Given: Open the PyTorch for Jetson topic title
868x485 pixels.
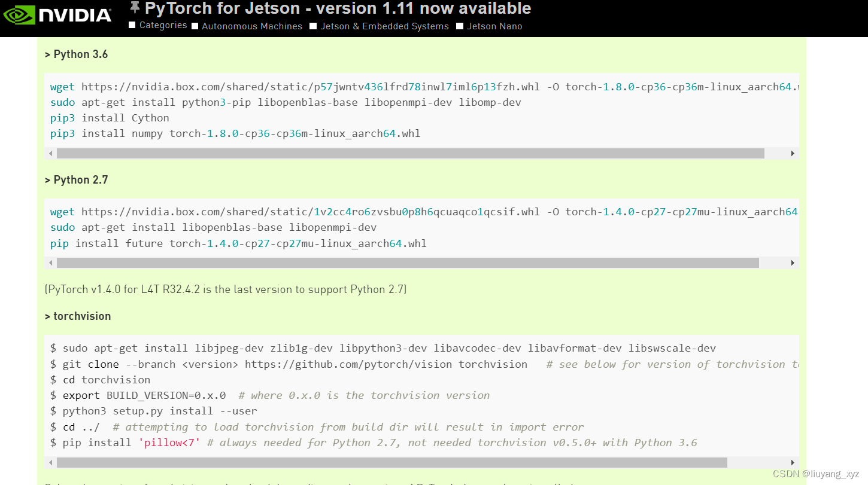Looking at the screenshot, I should pos(338,8).
